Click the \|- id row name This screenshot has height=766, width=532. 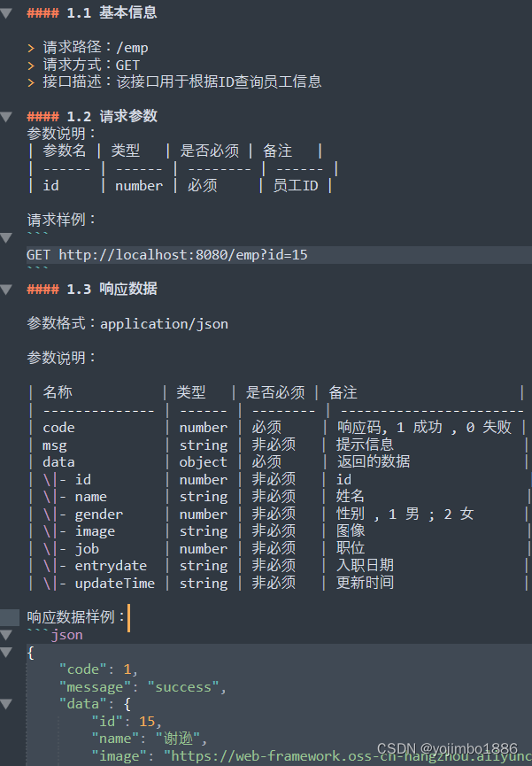point(67,479)
